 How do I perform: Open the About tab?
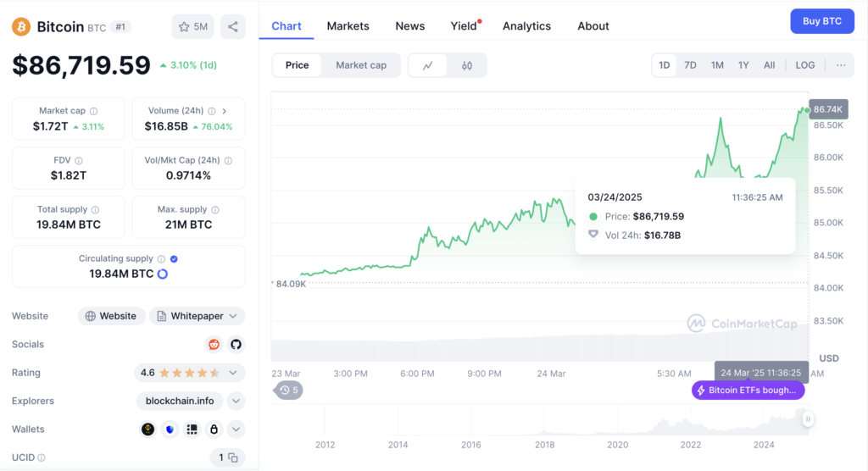593,26
